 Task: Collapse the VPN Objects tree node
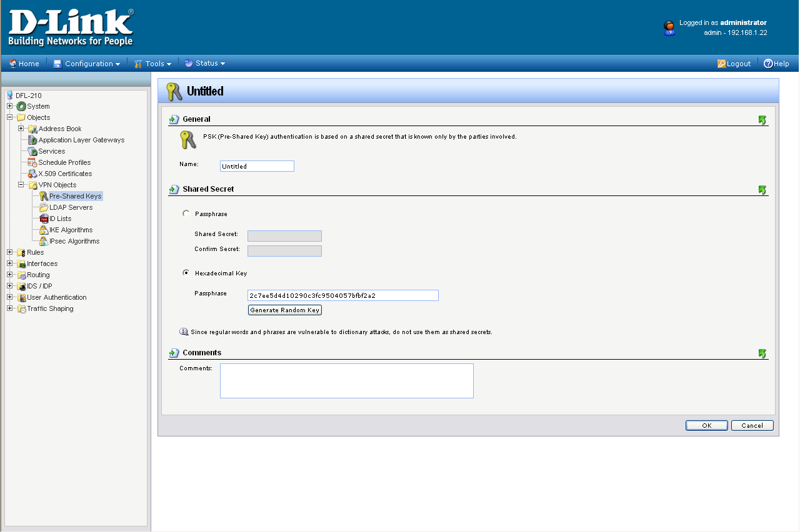[x=21, y=185]
